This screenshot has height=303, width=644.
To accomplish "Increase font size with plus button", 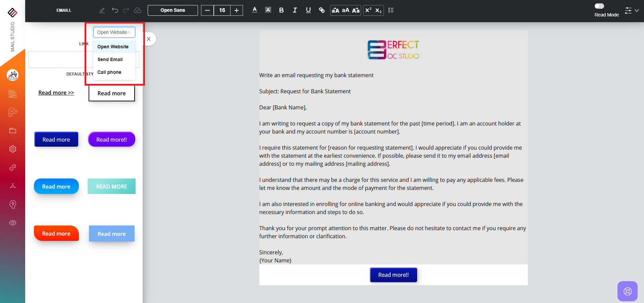I will [x=237, y=10].
